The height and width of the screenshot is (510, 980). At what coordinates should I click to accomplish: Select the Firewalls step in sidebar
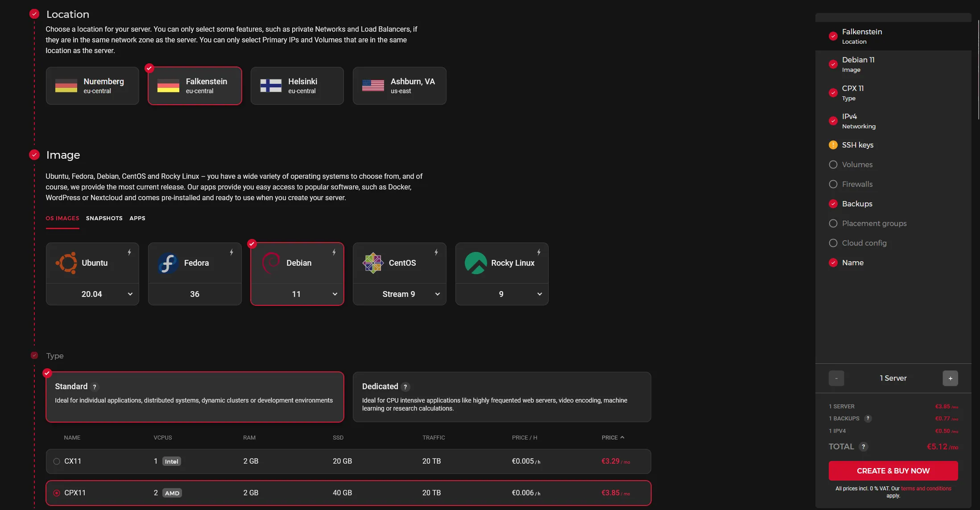(x=832, y=184)
